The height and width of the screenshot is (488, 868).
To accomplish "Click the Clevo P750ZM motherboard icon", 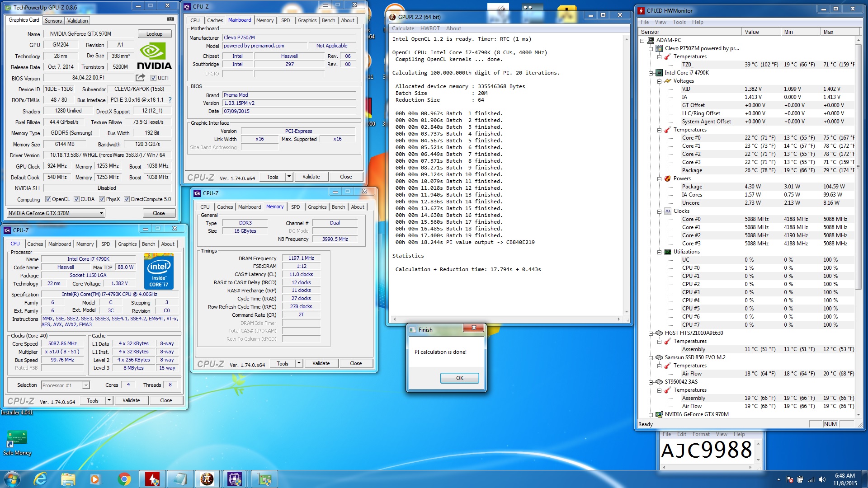I will tap(659, 48).
